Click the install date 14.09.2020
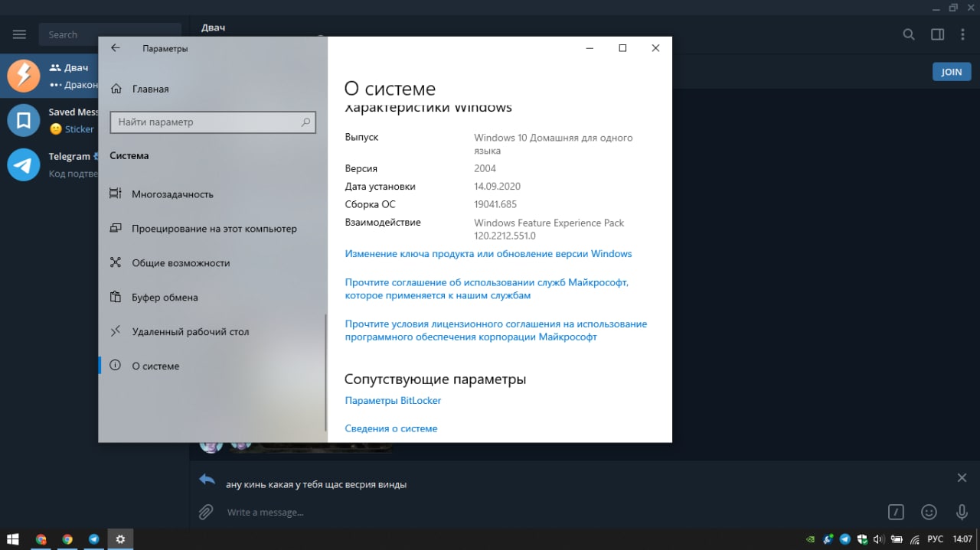This screenshot has width=980, height=550. [497, 187]
